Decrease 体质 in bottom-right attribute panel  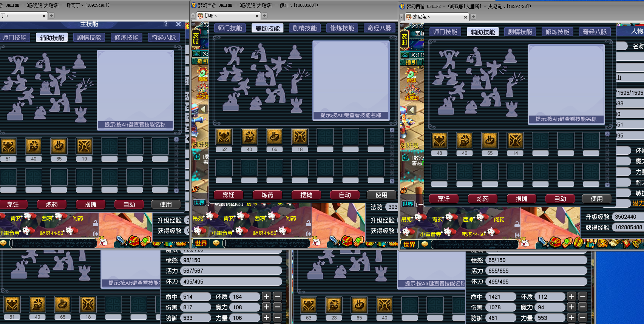tap(583, 296)
